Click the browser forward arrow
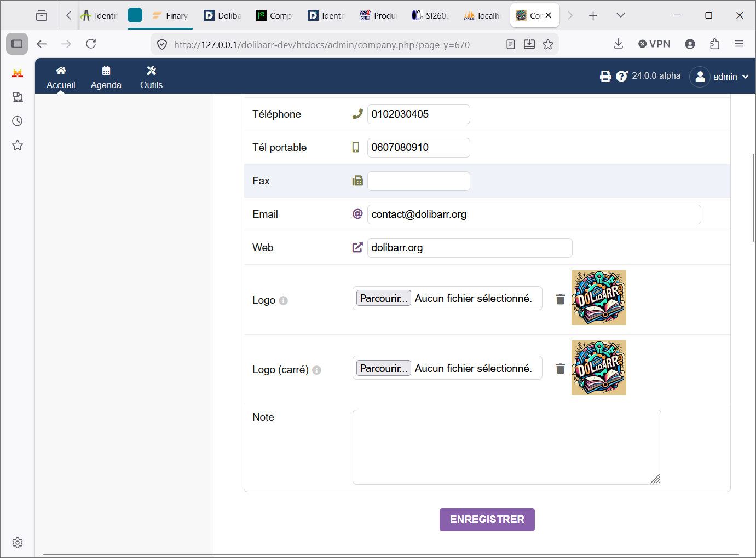This screenshot has height=558, width=756. click(66, 44)
